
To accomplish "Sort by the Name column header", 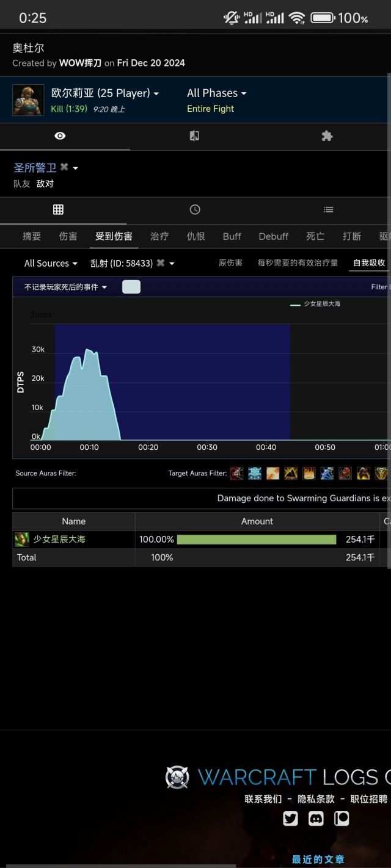I will (x=73, y=521).
